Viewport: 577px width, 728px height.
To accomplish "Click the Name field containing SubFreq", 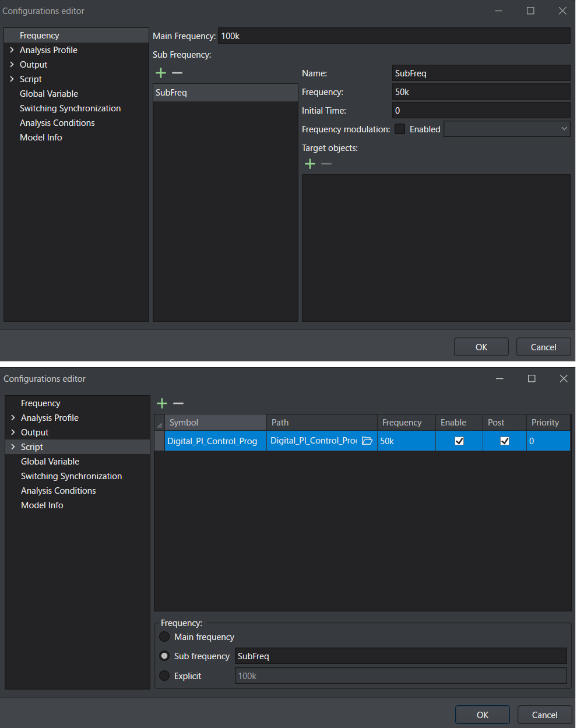I will 481,73.
